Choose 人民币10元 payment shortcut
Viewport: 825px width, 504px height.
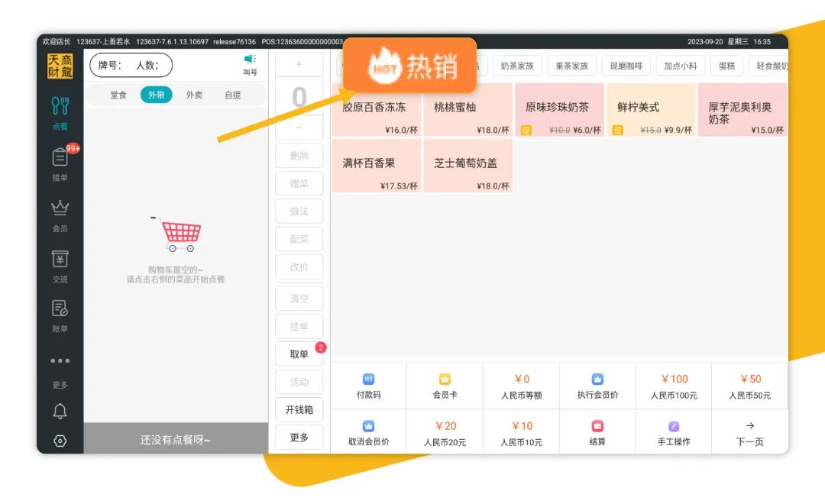click(x=522, y=432)
